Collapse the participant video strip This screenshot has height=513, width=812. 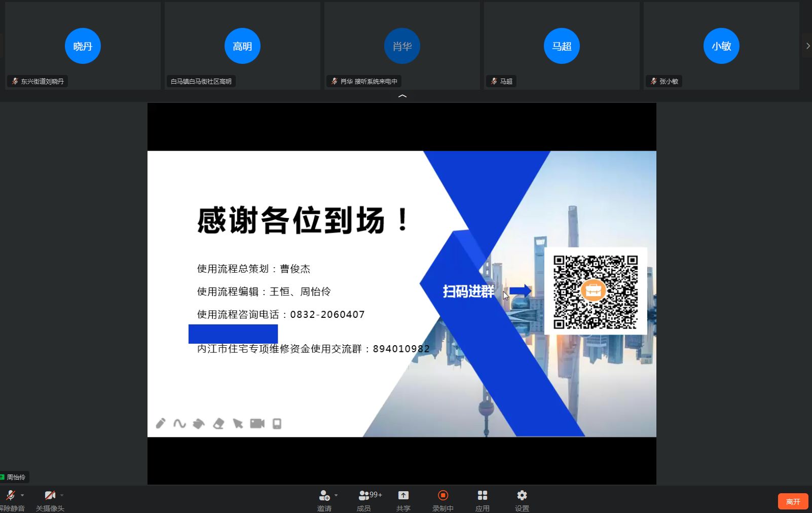[402, 96]
